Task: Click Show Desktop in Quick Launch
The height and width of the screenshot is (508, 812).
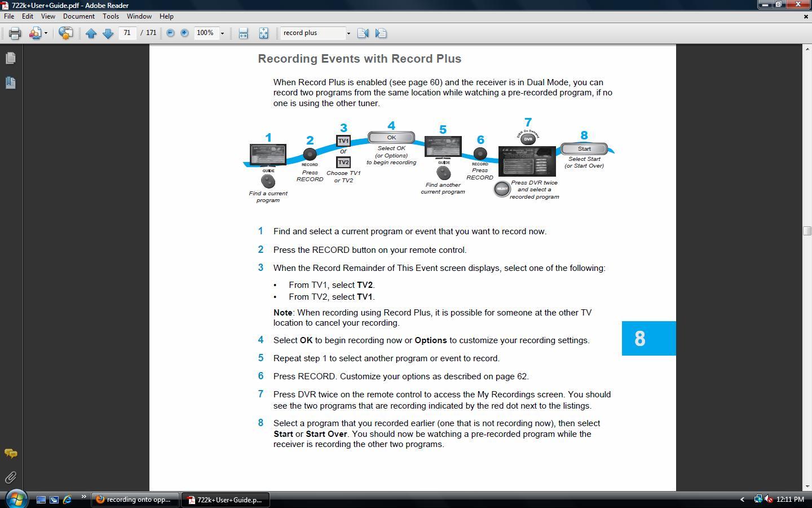Action: pos(41,500)
